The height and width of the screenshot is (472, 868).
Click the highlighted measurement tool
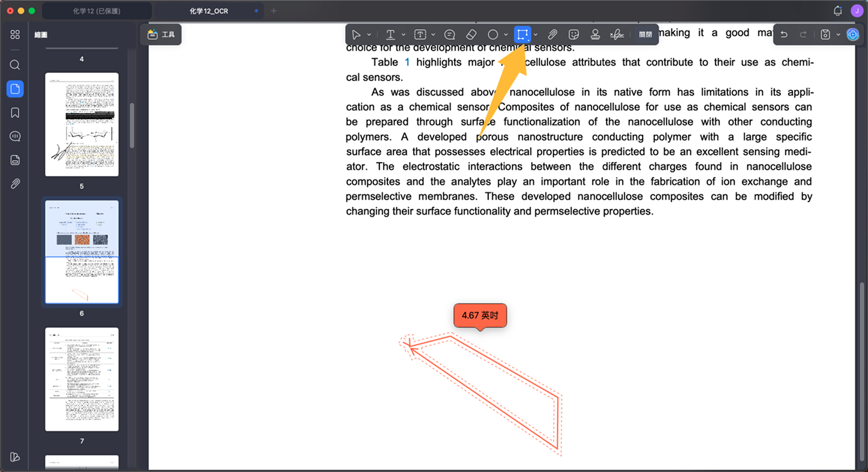[x=522, y=34]
